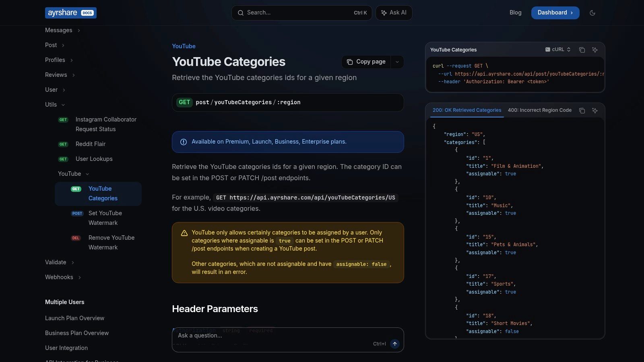Click YouTube Categories code panel title
This screenshot has height=362, width=644.
pos(453,50)
